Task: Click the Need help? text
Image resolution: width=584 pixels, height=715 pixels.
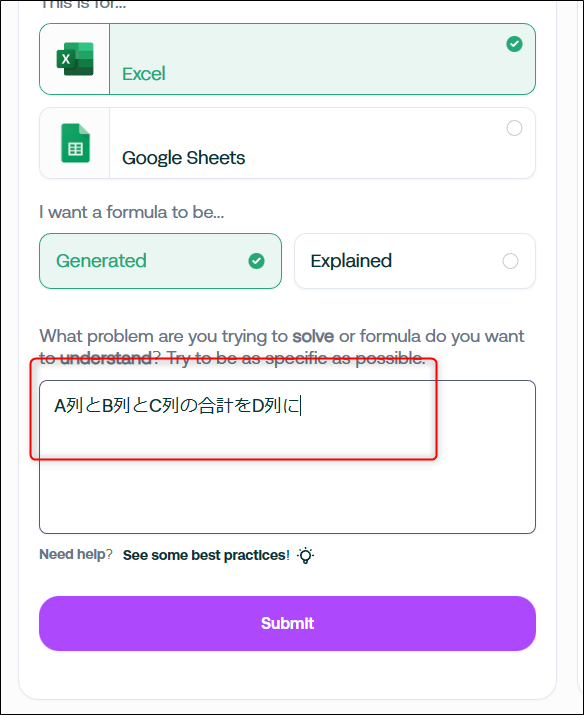Action: [76, 554]
